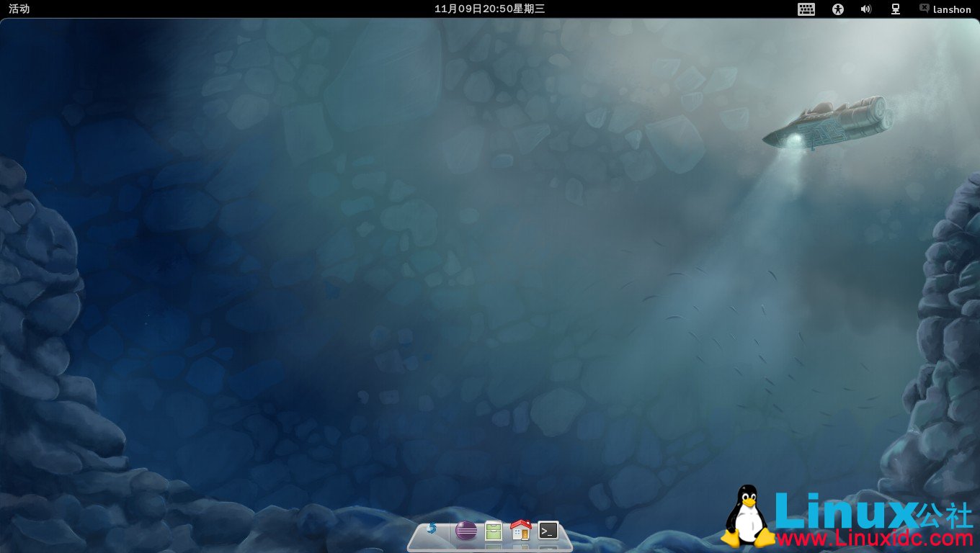Expand the lanshon user menu

[x=952, y=9]
